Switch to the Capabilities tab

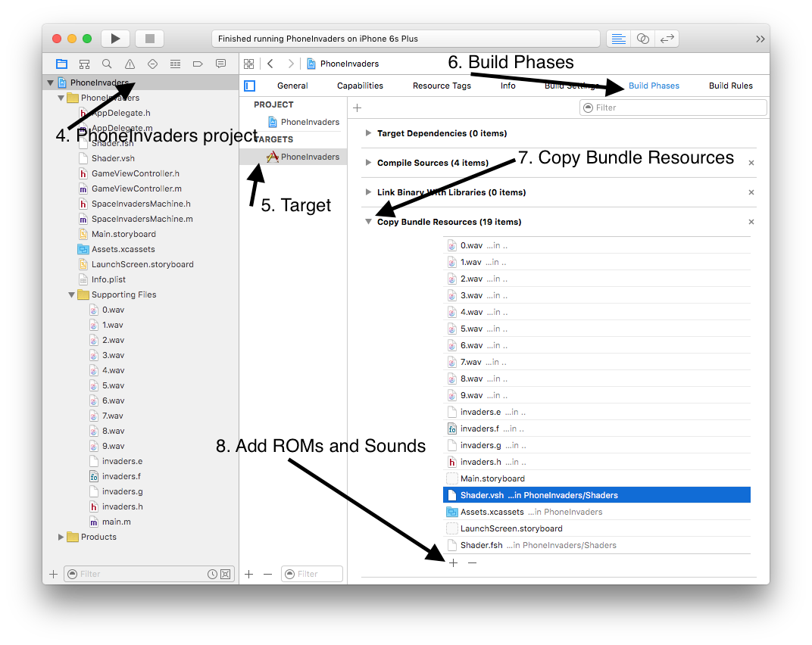(x=360, y=86)
